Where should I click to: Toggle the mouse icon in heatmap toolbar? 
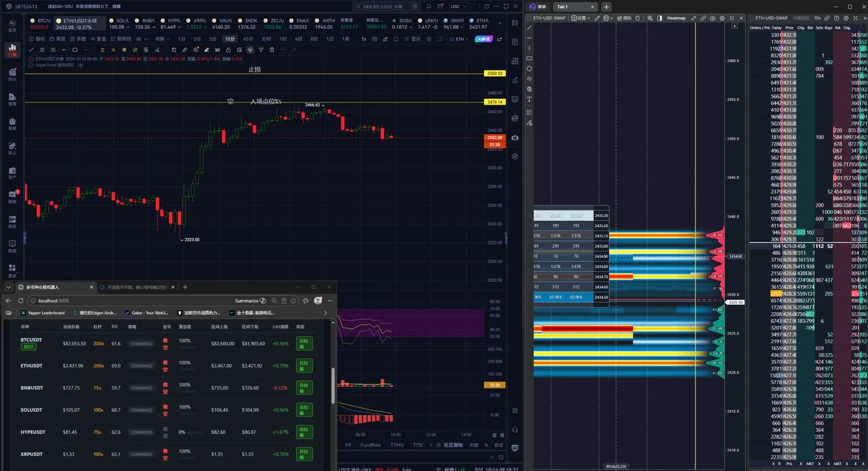click(637, 18)
